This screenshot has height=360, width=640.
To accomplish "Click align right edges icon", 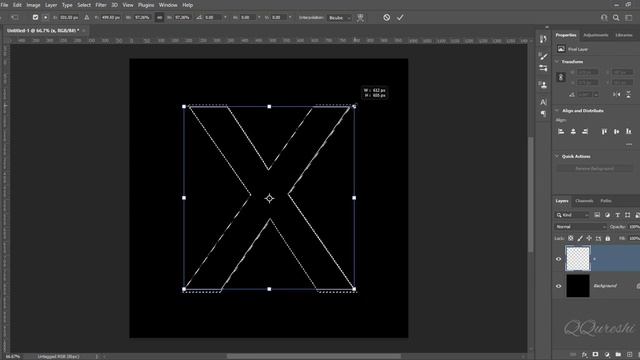I will [x=585, y=131].
